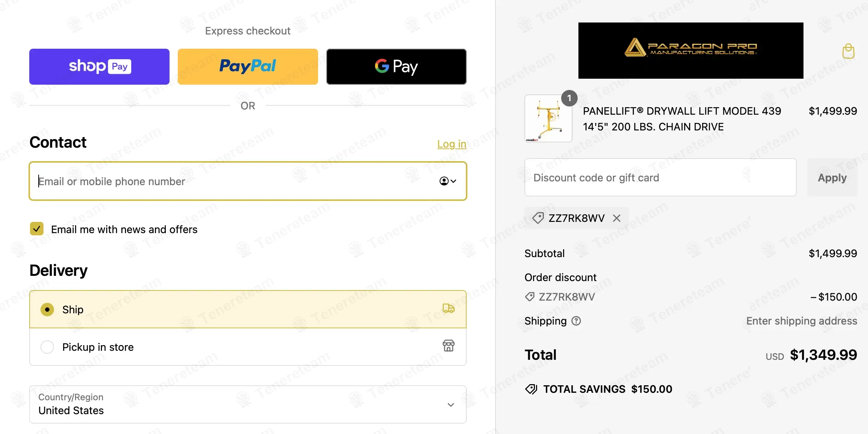Focus the Discount code or gift card field
Screen dimensions: 868x434
click(660, 178)
